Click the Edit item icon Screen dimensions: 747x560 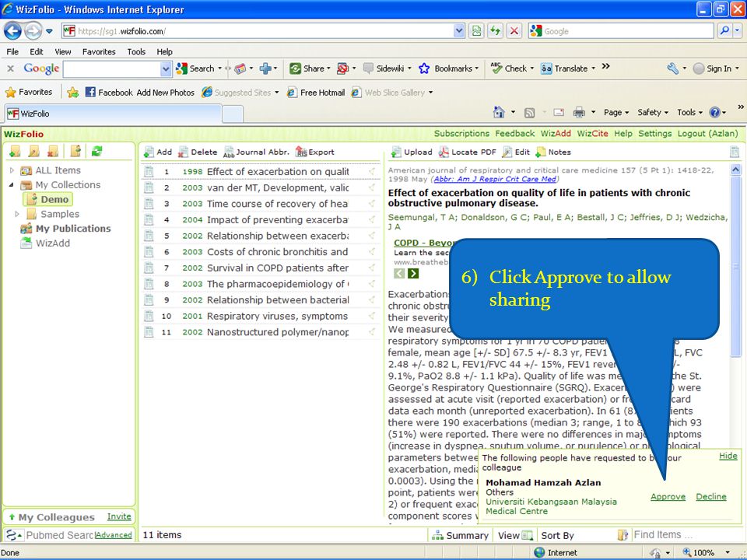(x=507, y=152)
